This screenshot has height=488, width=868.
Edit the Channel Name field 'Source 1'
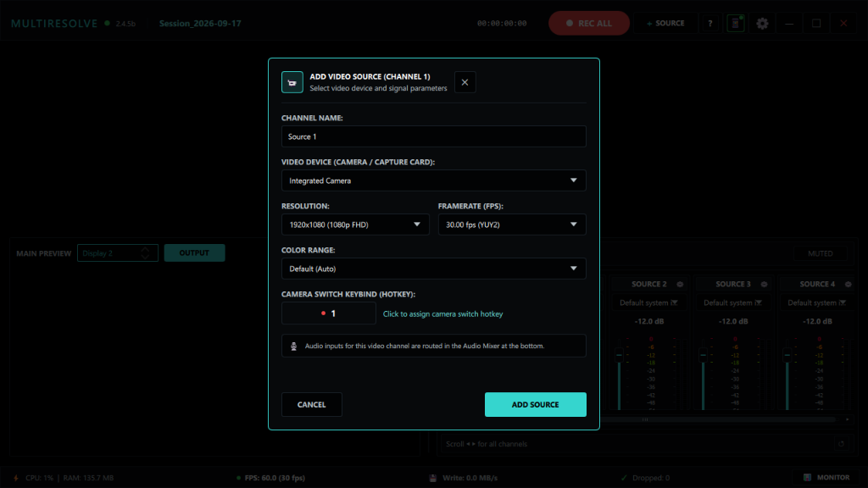tap(433, 136)
